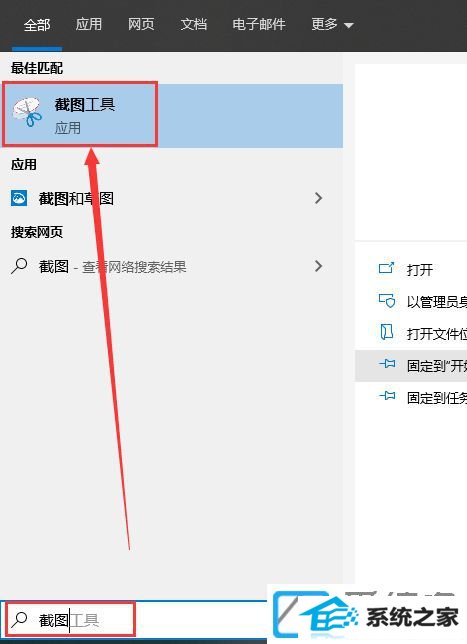Screen dimensions: 467x644
Task: Click the open file location icon
Action: pyautogui.click(x=386, y=332)
